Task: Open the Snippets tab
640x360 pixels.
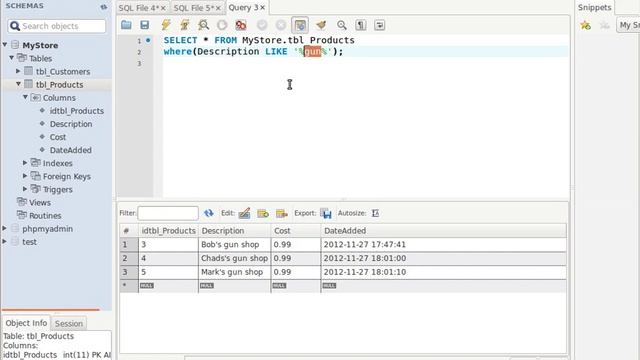Action: (594, 7)
